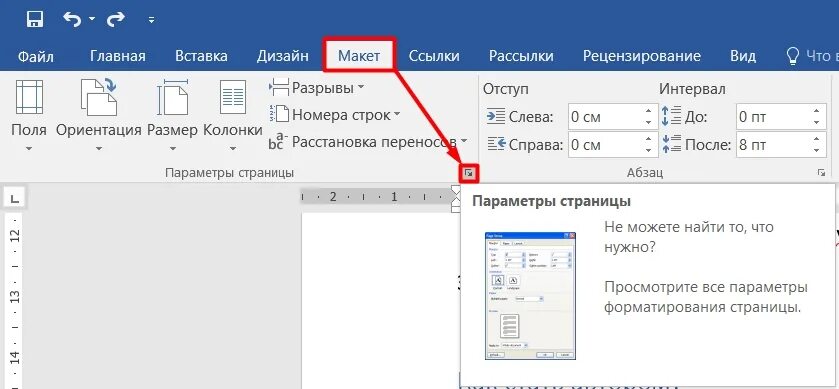Decrease the Справа right indent
Viewport: 839px width, 389px height.
point(649,151)
